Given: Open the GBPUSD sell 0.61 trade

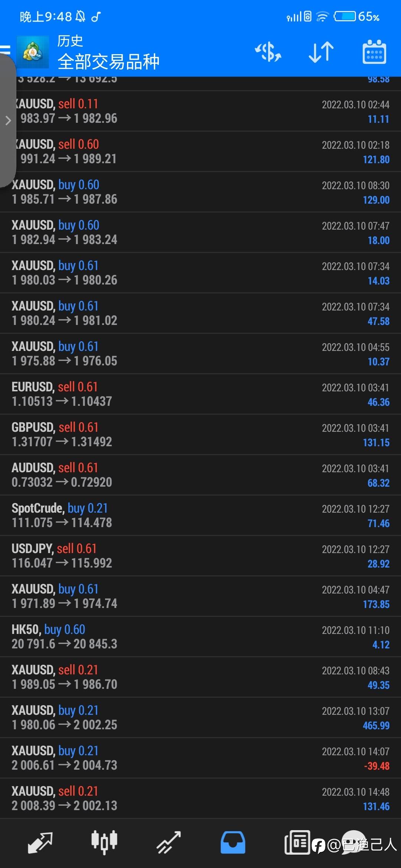Looking at the screenshot, I should pyautogui.click(x=200, y=434).
